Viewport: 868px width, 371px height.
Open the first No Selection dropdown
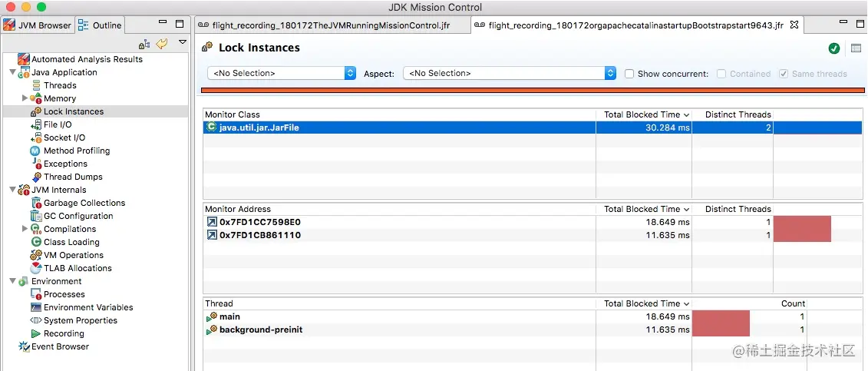(282, 73)
